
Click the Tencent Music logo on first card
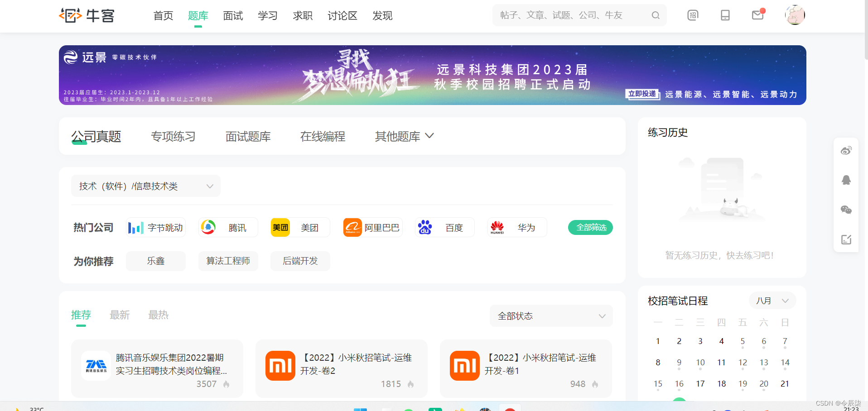tap(96, 366)
